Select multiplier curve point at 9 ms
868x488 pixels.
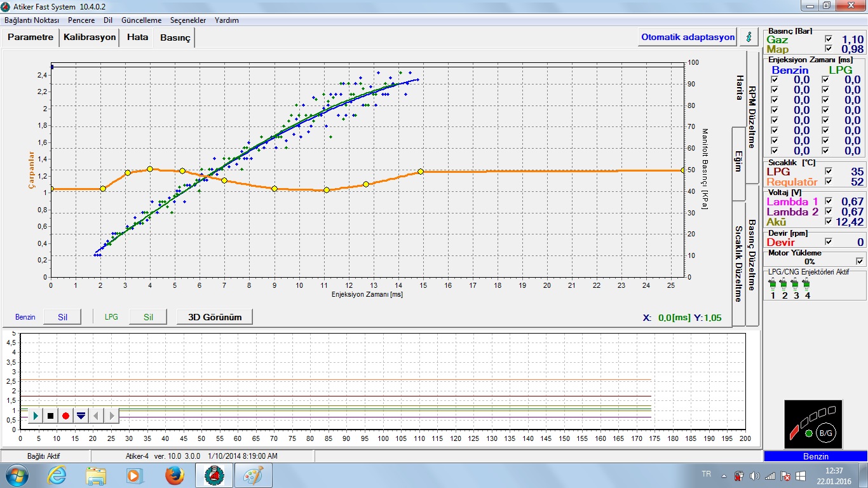(x=275, y=189)
